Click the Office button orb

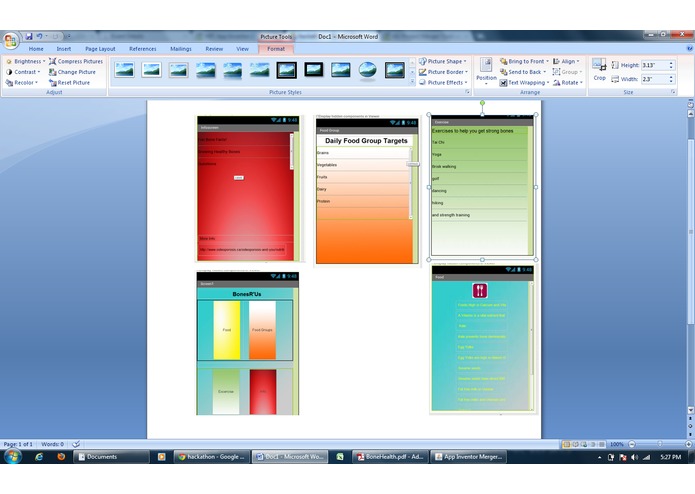point(10,41)
